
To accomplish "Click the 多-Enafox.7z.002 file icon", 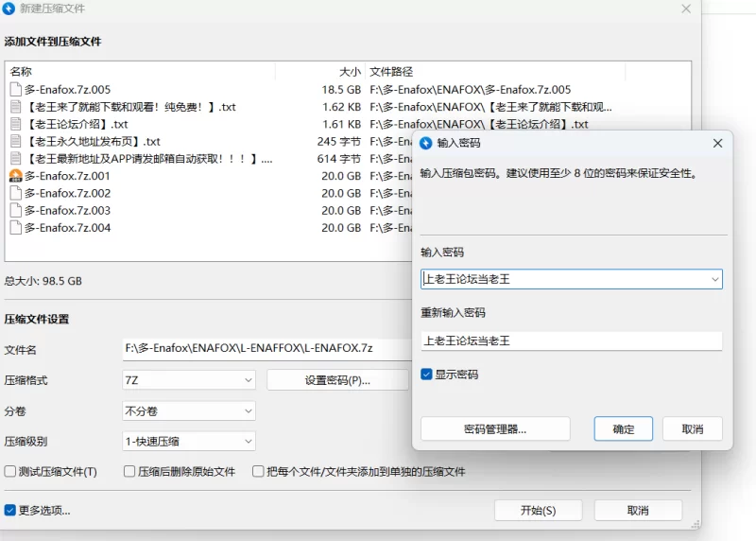I will coord(15,193).
